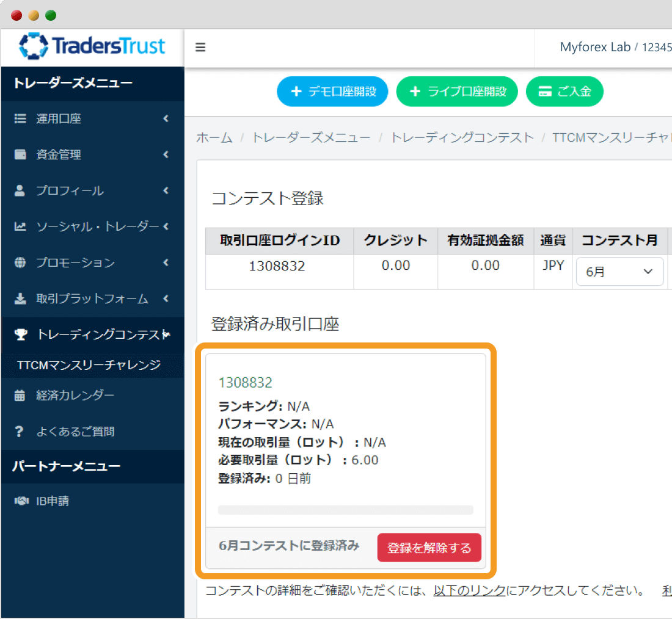Click the 運用口座 list icon

click(x=20, y=118)
